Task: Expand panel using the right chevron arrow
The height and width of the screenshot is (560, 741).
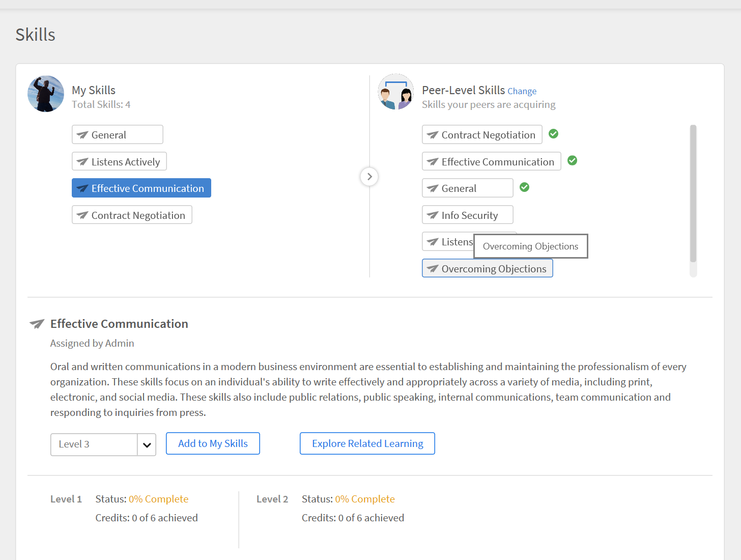Action: (x=369, y=177)
